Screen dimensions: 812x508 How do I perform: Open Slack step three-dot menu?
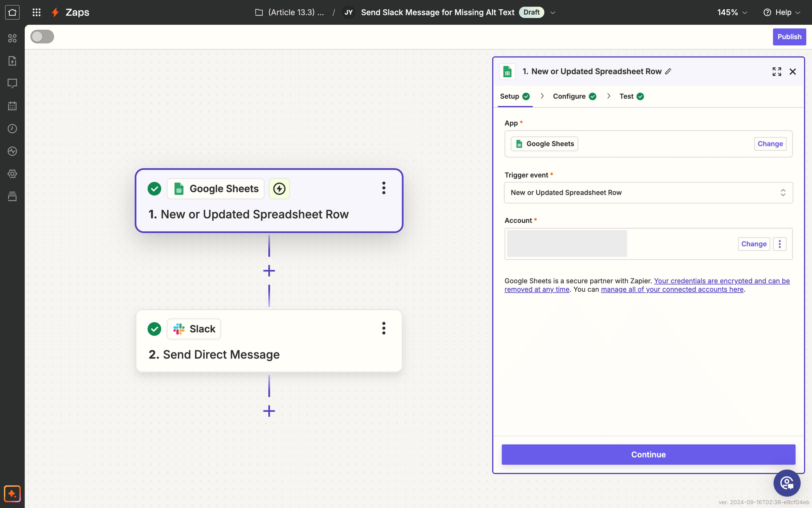(384, 328)
